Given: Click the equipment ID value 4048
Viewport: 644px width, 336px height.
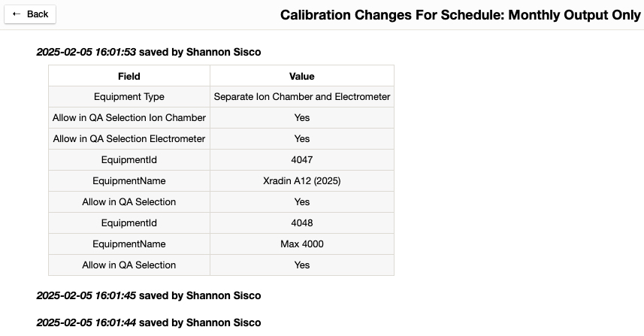Looking at the screenshot, I should click(301, 223).
